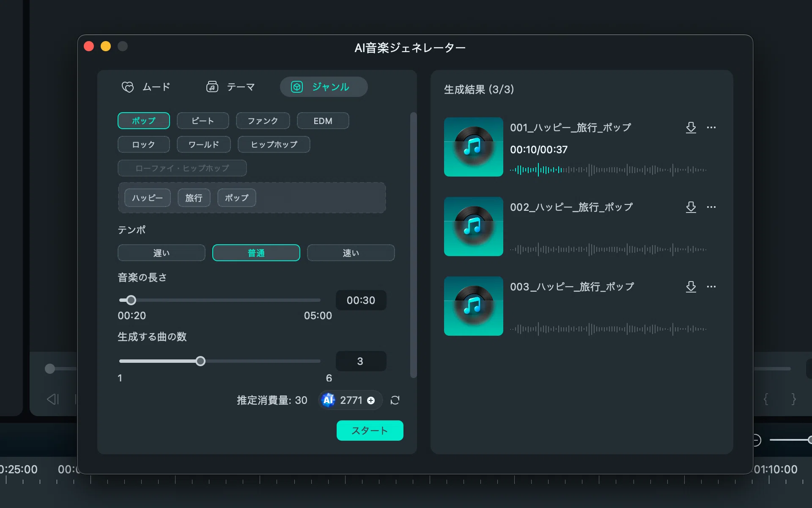Download track 002_ハッピー_旅行_ポップ
812x508 pixels.
click(x=691, y=207)
